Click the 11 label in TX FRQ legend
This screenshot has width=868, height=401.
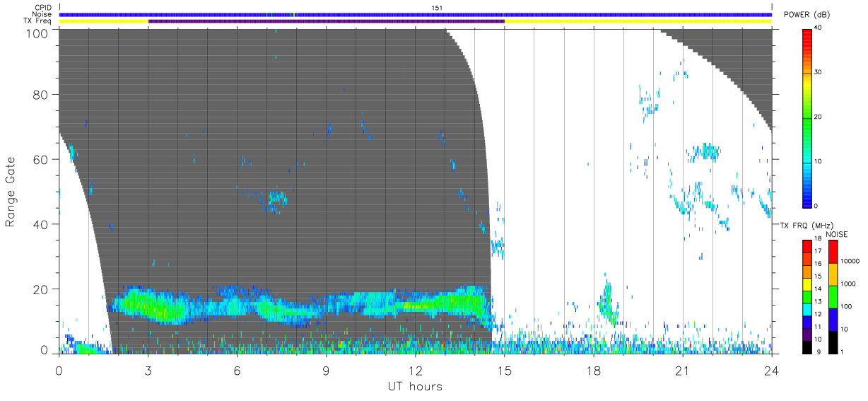pos(818,326)
